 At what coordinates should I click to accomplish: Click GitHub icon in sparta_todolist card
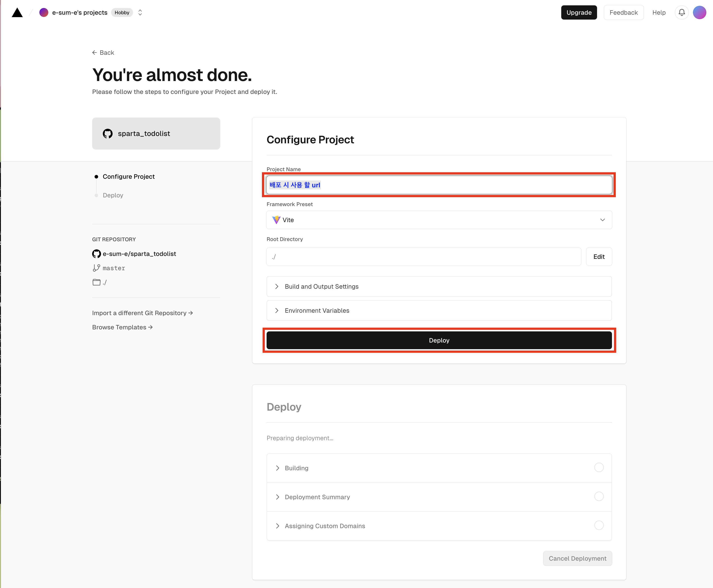point(108,134)
